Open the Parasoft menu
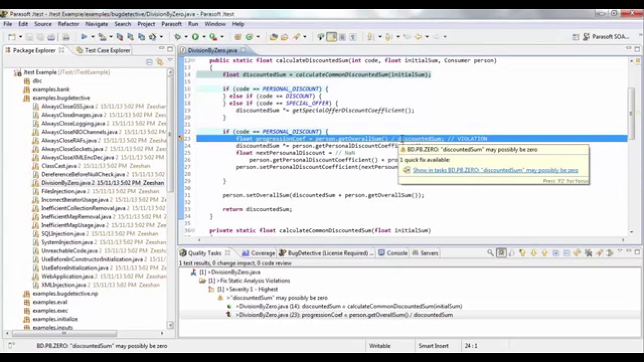 tap(172, 24)
